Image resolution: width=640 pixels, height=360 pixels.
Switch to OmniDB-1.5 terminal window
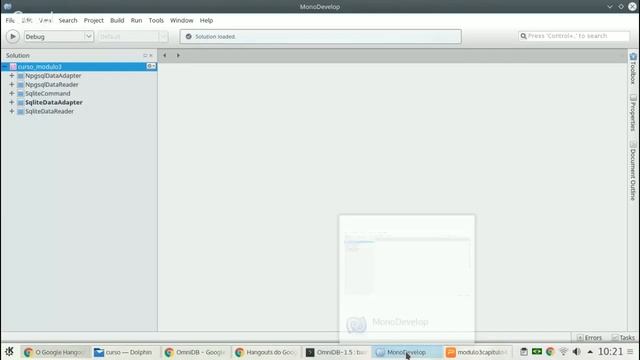[336, 352]
